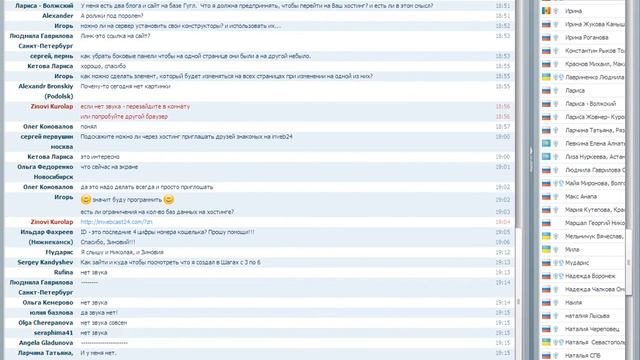640x360 pixels.
Task: Click the message about databases limit on hosting
Action: click(157, 212)
